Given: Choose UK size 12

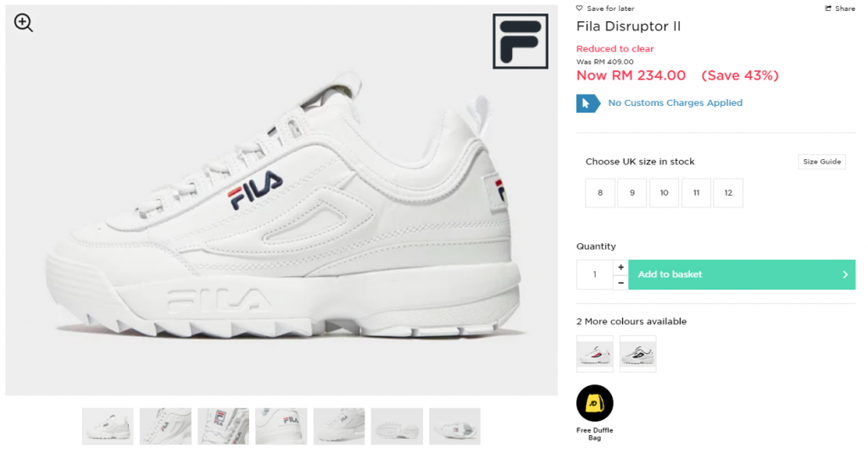Looking at the screenshot, I should (728, 193).
